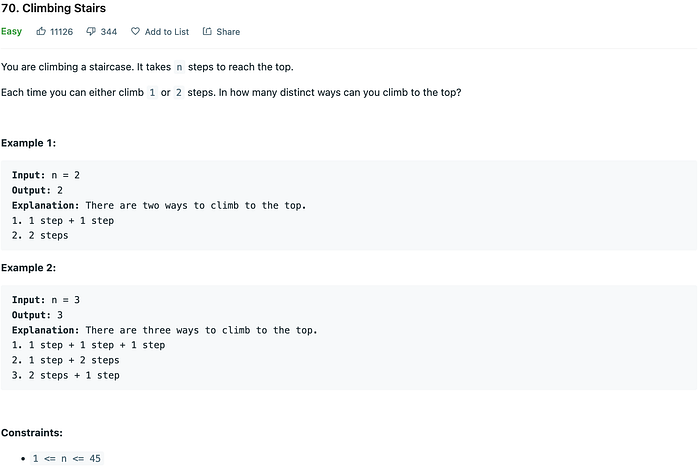The image size is (700, 466).
Task: Open the Add to List label
Action: point(166,32)
